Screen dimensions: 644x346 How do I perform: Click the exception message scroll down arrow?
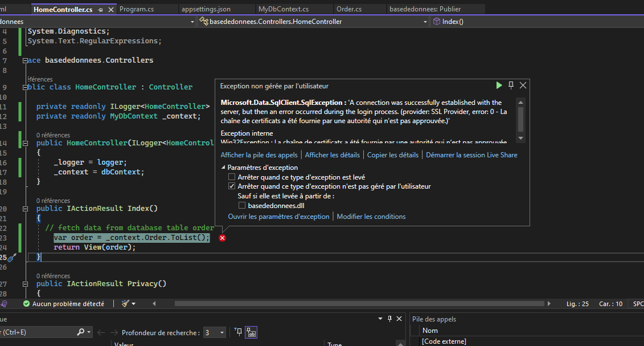(521, 138)
